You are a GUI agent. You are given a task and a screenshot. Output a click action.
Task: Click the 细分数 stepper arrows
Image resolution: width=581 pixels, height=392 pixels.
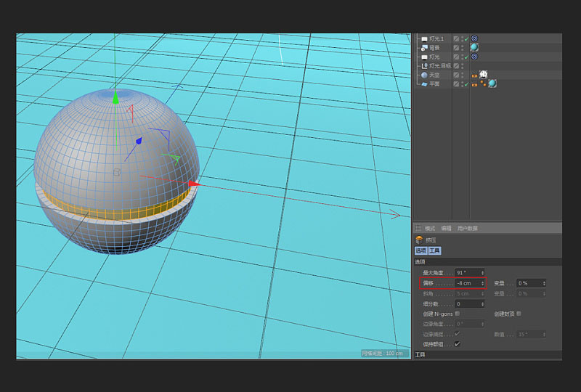[483, 303]
